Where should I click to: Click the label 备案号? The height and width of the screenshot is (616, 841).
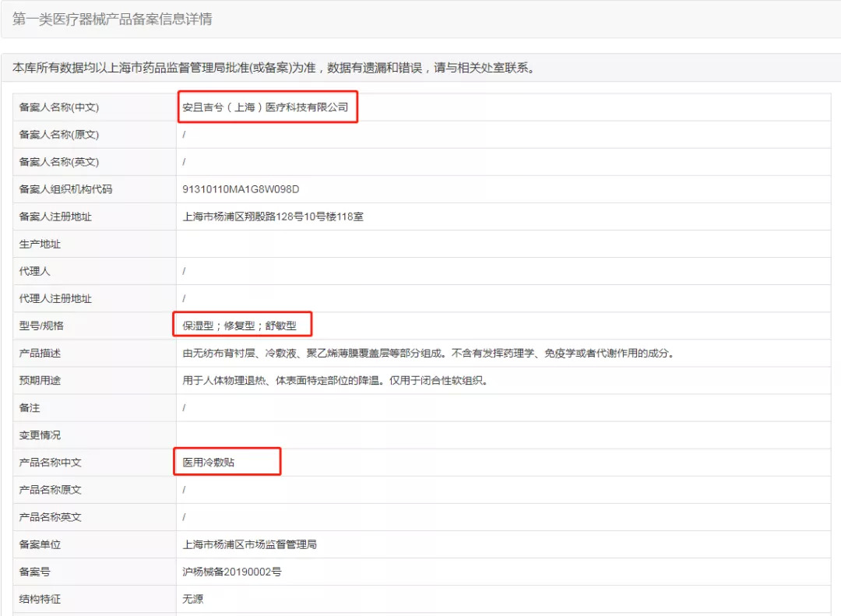pos(34,572)
